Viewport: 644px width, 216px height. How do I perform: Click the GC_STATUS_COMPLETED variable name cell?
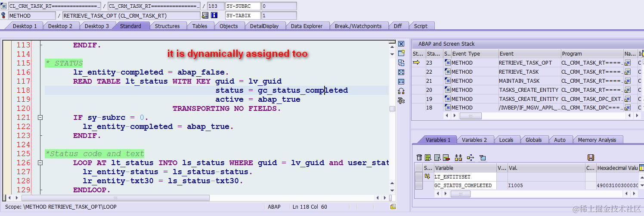point(465,185)
